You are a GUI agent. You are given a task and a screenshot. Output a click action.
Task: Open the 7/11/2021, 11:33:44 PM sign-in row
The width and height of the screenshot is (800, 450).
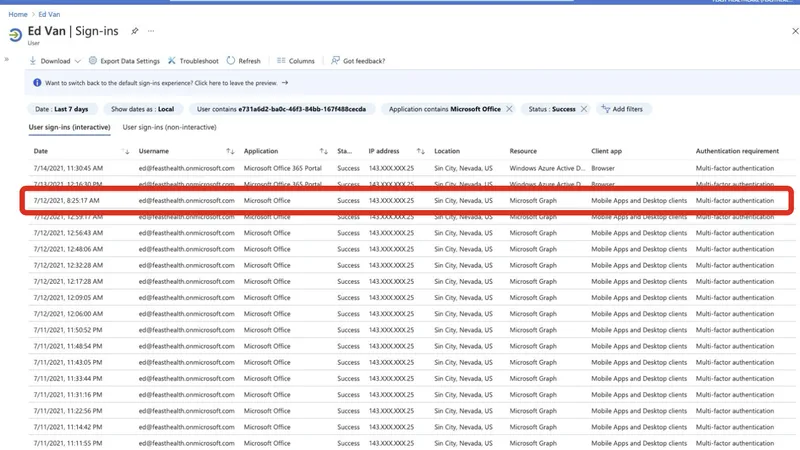(x=412, y=379)
